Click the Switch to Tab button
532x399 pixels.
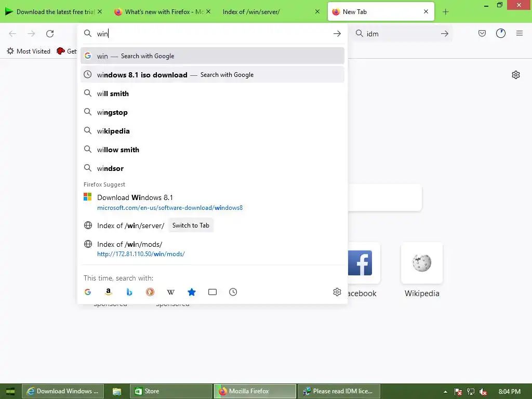(191, 225)
